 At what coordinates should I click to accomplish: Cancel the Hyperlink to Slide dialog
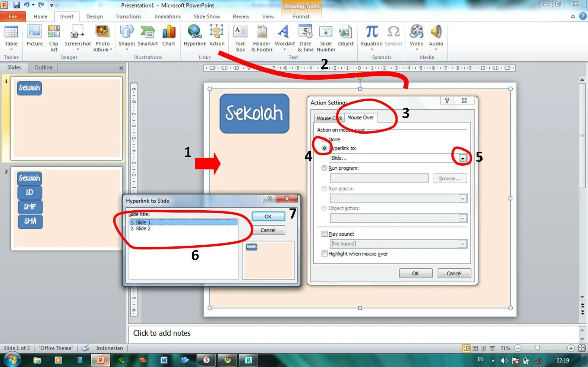pos(268,230)
